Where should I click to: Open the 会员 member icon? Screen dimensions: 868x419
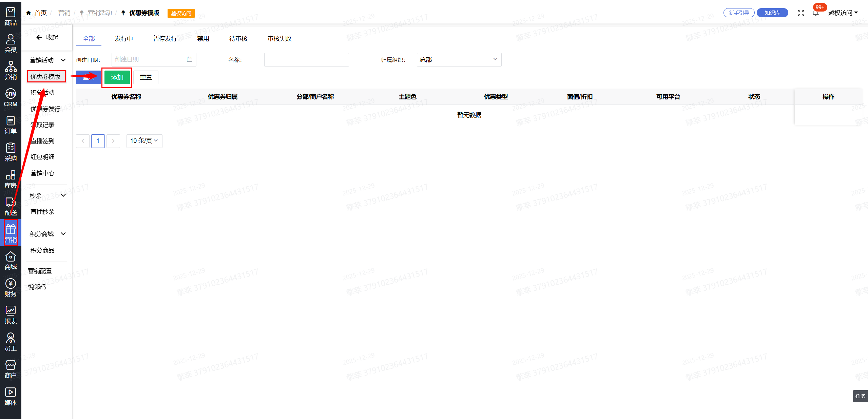11,43
